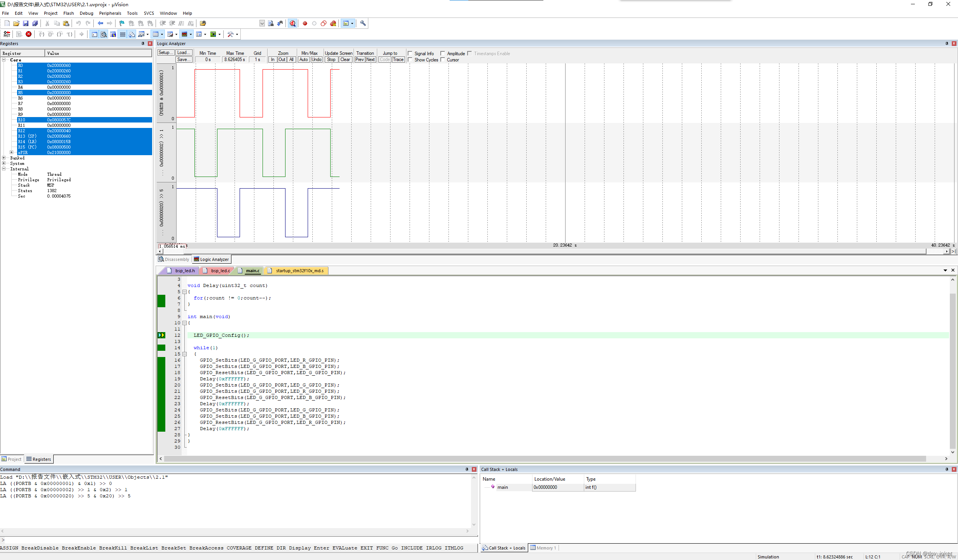
Task: Switch to the bsp_led.c tab
Action: (220, 271)
